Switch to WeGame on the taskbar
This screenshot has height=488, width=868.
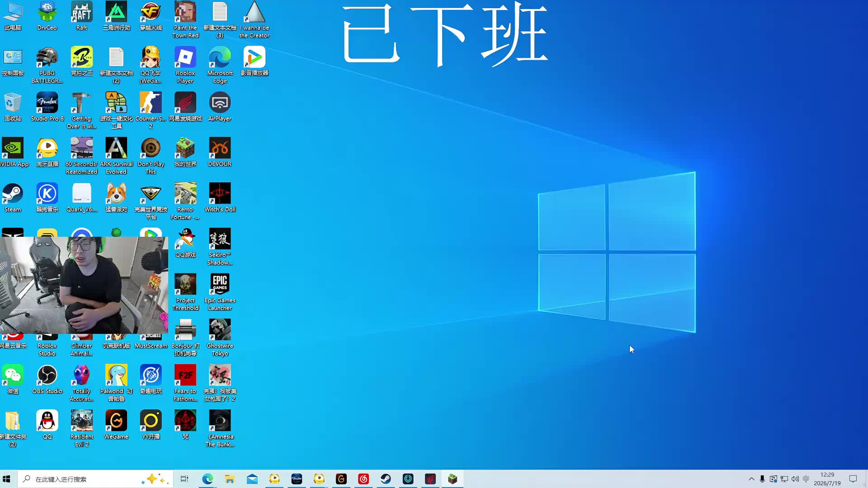[x=341, y=479]
